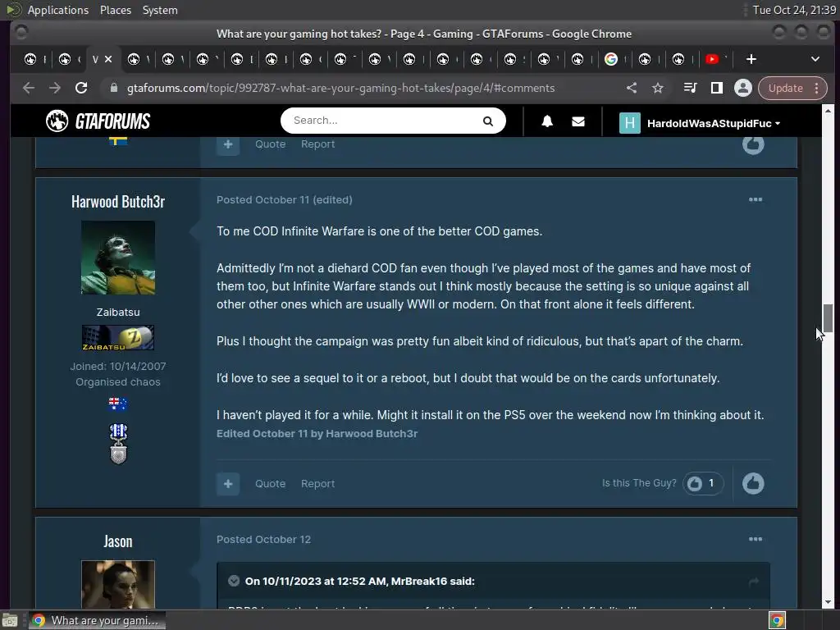Click Harwood Butch3r's Joker avatar
Image resolution: width=840 pixels, height=630 pixels.
(x=118, y=257)
